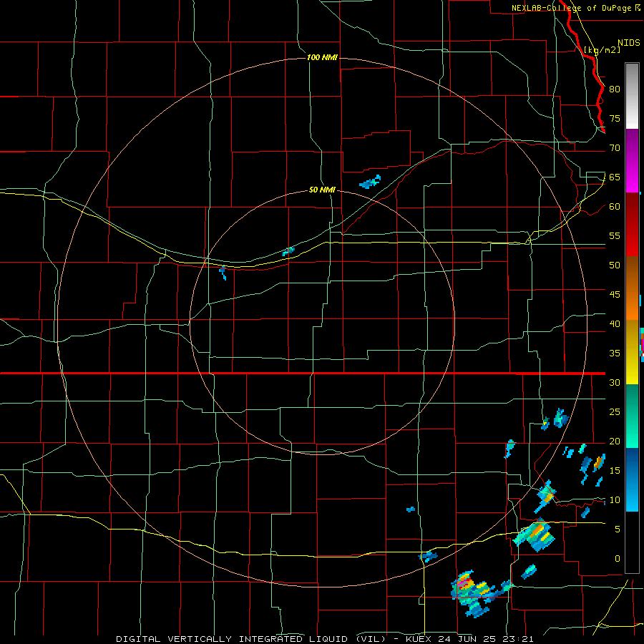
Task: Pick the dark red segment of the color scale
Action: pyautogui.click(x=632, y=225)
